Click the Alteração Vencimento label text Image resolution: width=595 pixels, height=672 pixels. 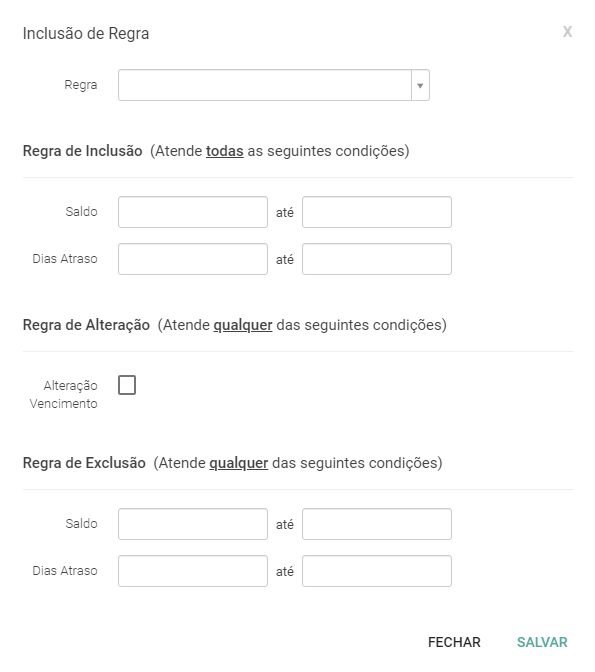point(63,395)
